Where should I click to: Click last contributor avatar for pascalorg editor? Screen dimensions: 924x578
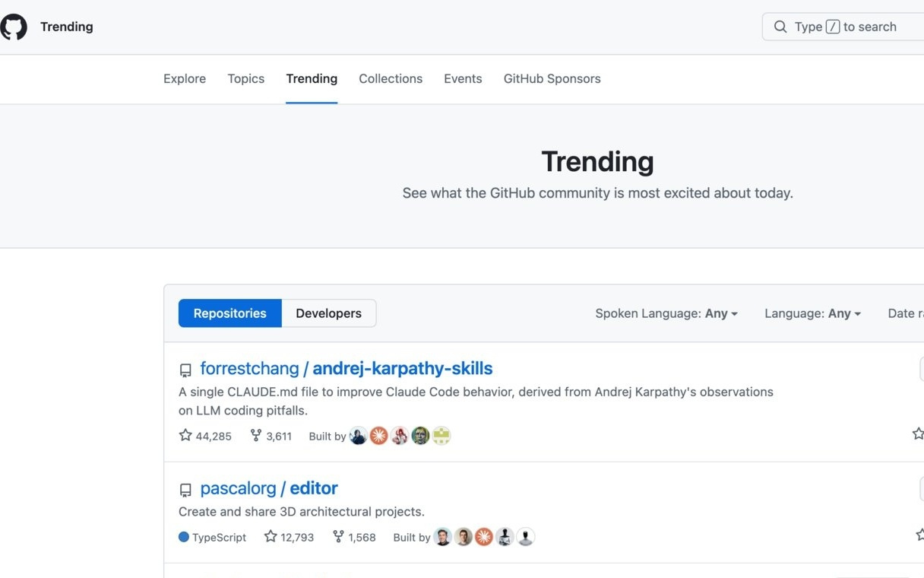(526, 537)
